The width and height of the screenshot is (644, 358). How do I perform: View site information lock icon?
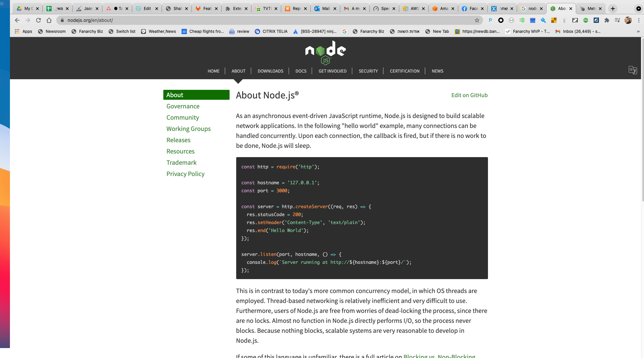pos(62,20)
